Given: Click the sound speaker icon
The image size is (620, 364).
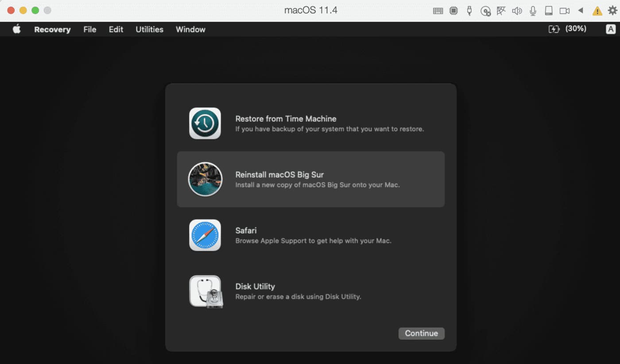Looking at the screenshot, I should pyautogui.click(x=517, y=11).
